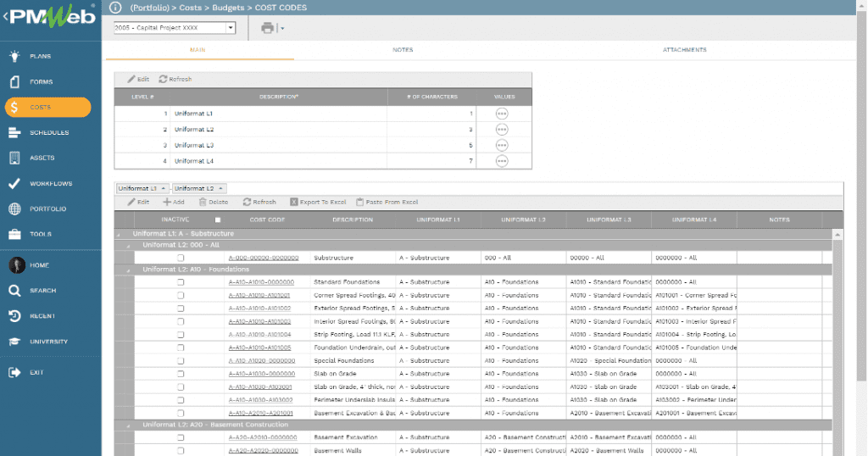Check inactive box for Basement Walls row
Viewport: 868px width, 456px height.
[181, 450]
